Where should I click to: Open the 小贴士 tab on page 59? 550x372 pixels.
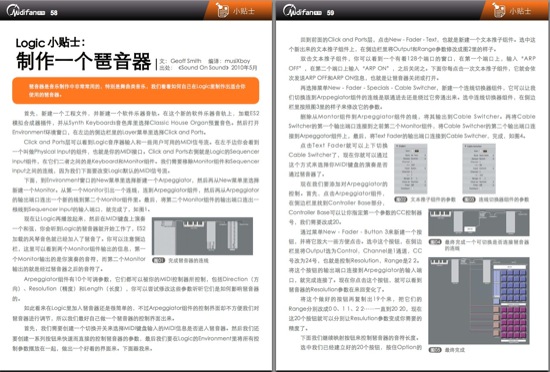[520, 11]
